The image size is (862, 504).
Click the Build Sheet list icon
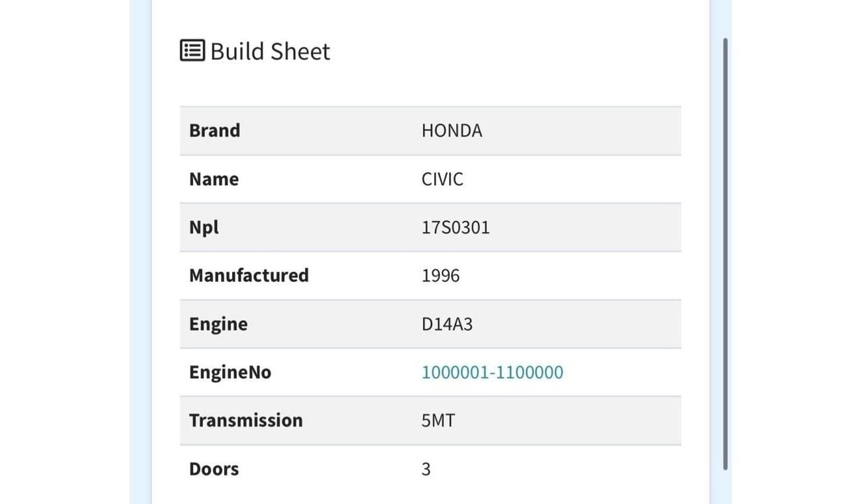click(192, 50)
